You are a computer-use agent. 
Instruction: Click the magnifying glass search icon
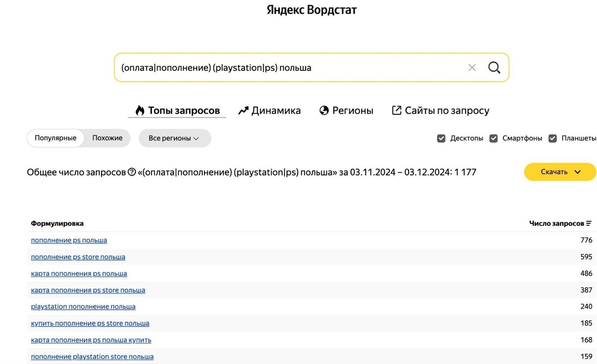coord(494,68)
